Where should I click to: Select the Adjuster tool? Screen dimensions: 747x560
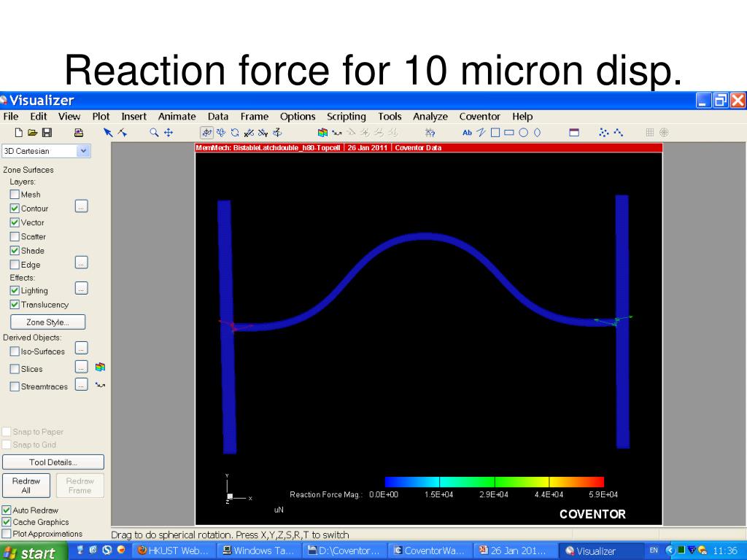click(122, 133)
